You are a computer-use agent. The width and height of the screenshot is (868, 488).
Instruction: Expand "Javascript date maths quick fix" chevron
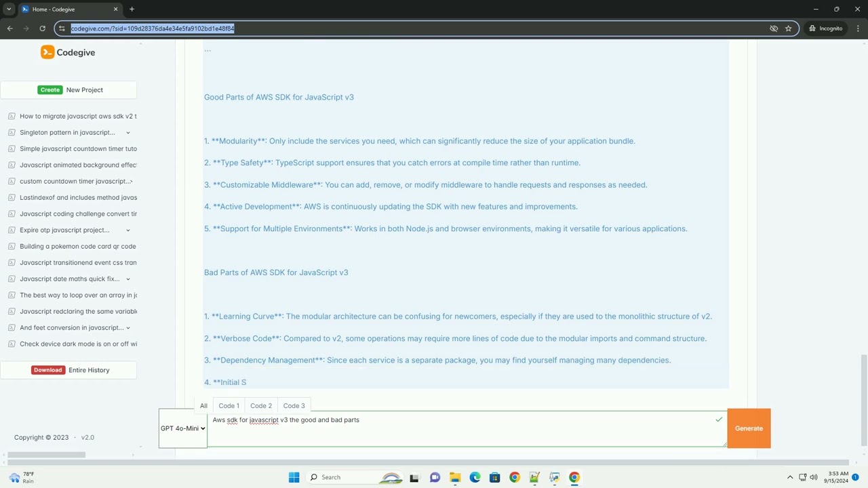tap(128, 279)
